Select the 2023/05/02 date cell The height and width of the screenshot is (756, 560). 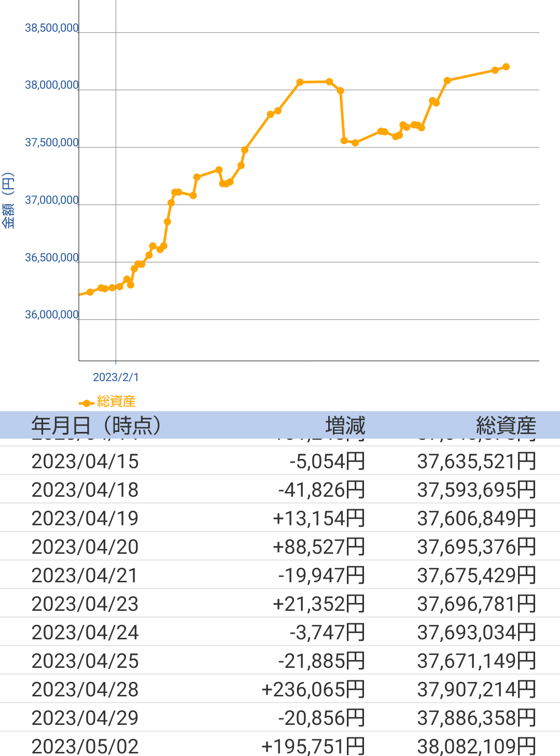(x=85, y=747)
